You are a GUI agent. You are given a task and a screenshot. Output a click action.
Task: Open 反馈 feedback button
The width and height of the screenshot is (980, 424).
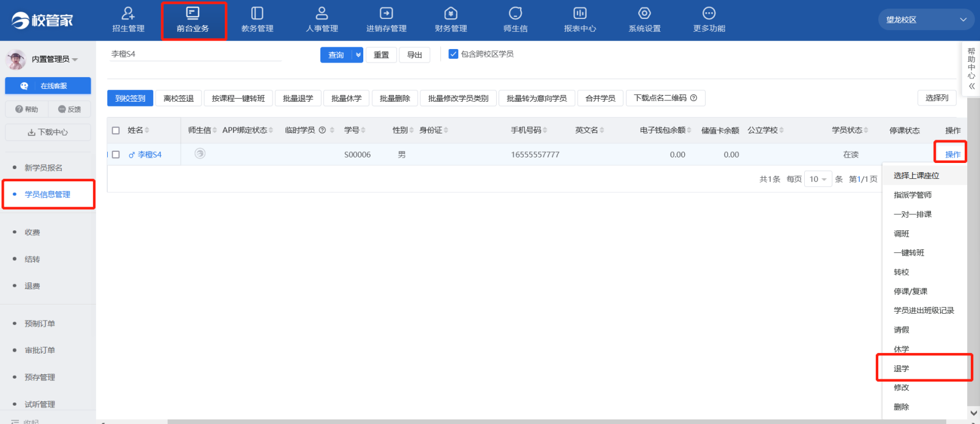pos(69,109)
